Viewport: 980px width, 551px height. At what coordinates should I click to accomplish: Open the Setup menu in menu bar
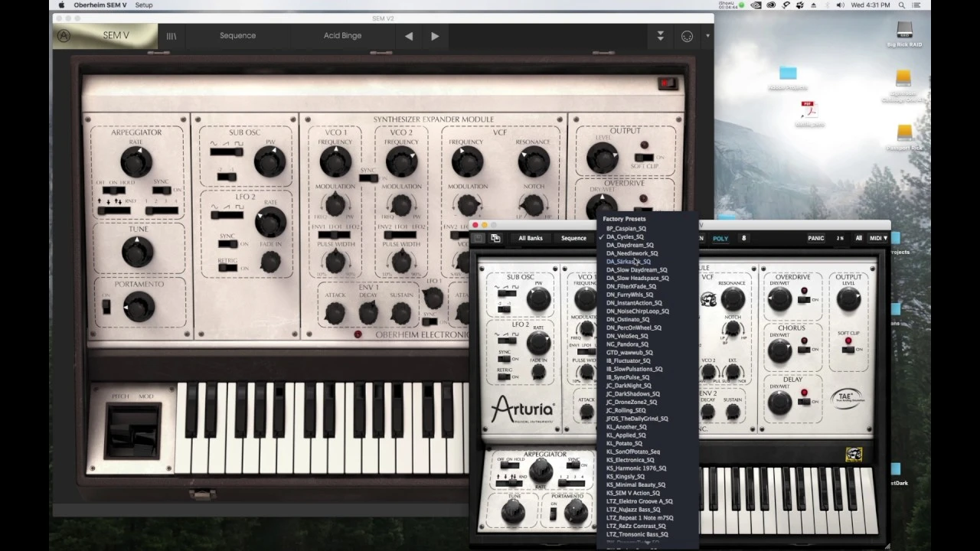143,5
